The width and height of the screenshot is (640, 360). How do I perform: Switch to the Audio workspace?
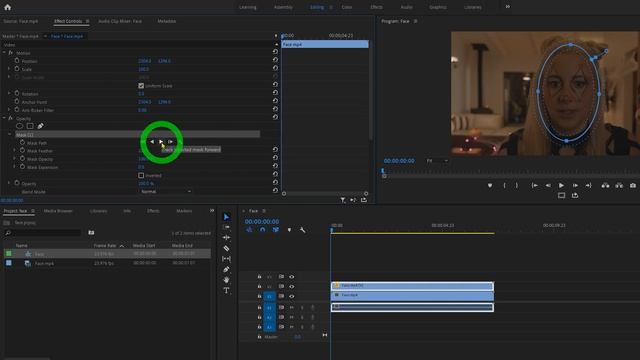coord(406,7)
